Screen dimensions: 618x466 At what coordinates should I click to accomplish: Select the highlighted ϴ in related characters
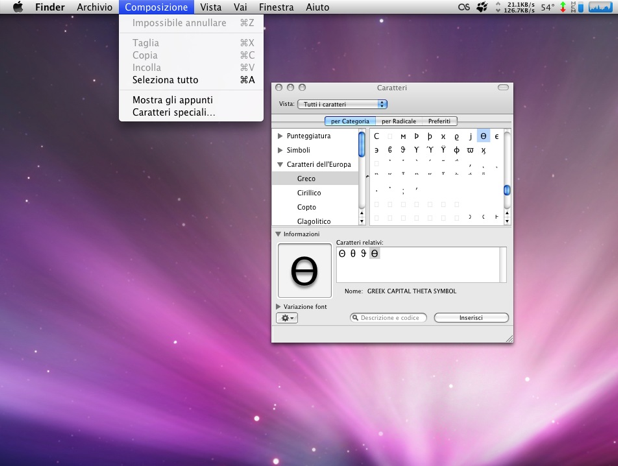pyautogui.click(x=374, y=254)
